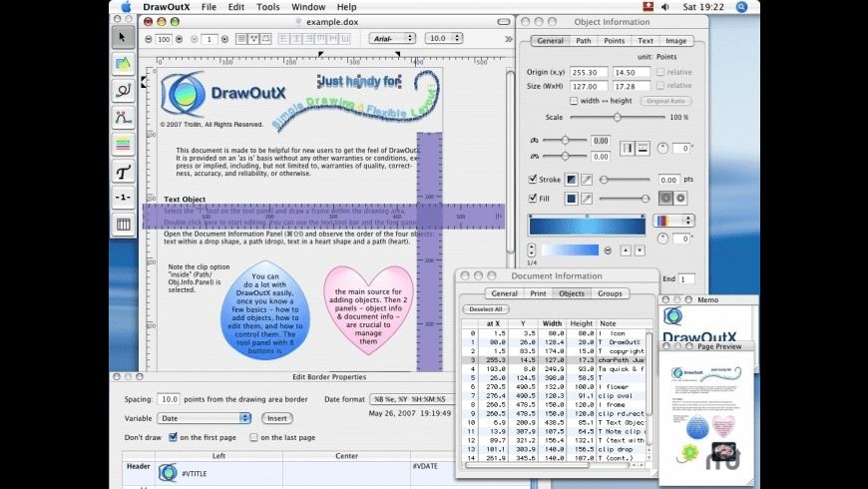The image size is (868, 489).
Task: Go to the next page arrow
Action: coord(224,39)
